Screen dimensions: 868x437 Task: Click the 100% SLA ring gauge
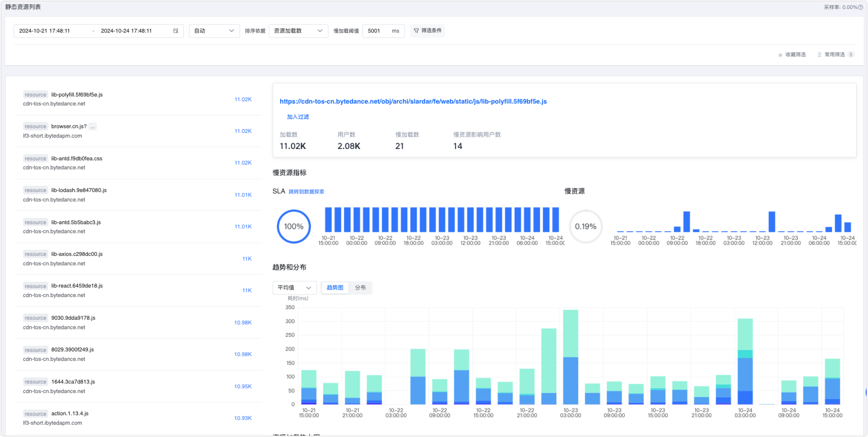(294, 227)
